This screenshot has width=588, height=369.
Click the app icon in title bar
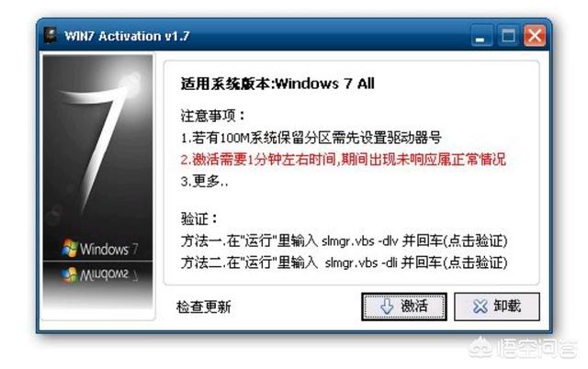click(51, 36)
